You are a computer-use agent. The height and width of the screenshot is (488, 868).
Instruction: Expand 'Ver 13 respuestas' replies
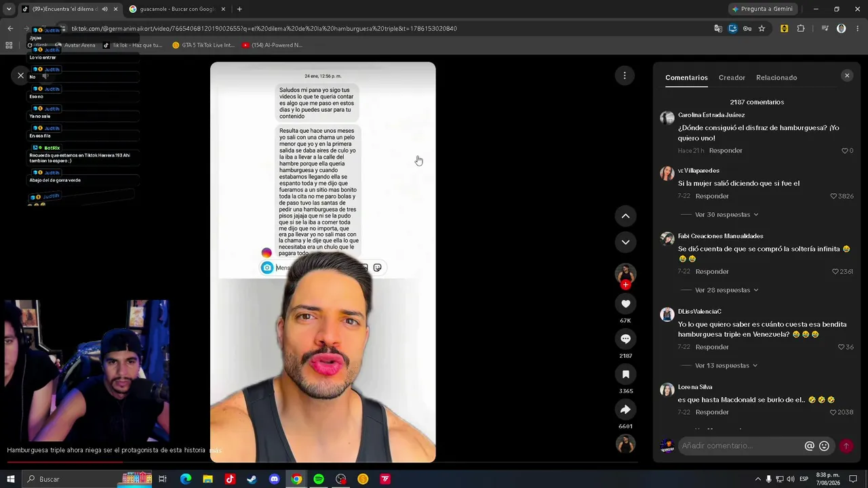coord(726,365)
